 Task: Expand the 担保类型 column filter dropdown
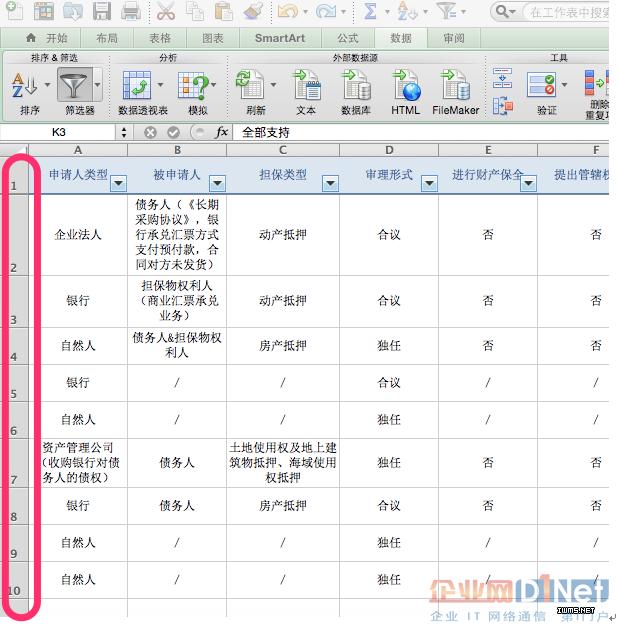(x=329, y=183)
